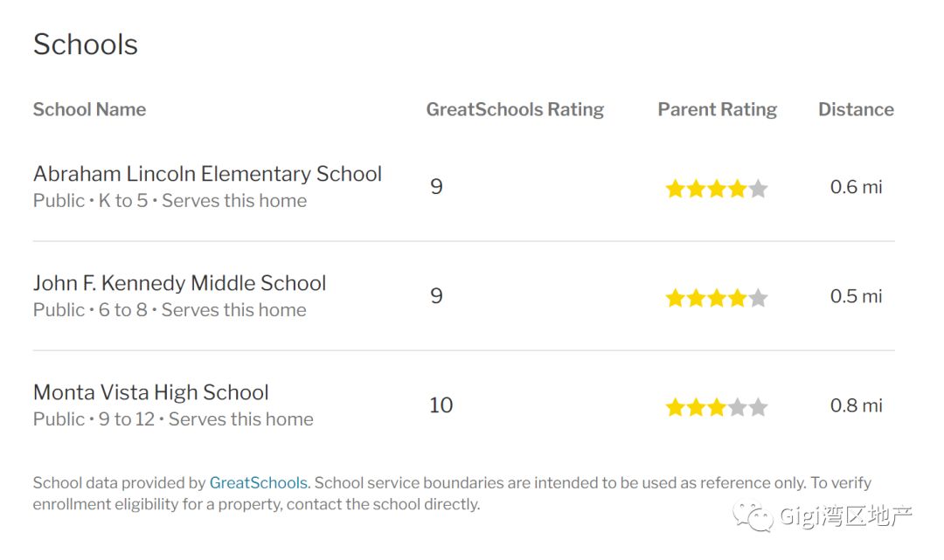Click the GreatSchools Rating column header

pyautogui.click(x=515, y=109)
